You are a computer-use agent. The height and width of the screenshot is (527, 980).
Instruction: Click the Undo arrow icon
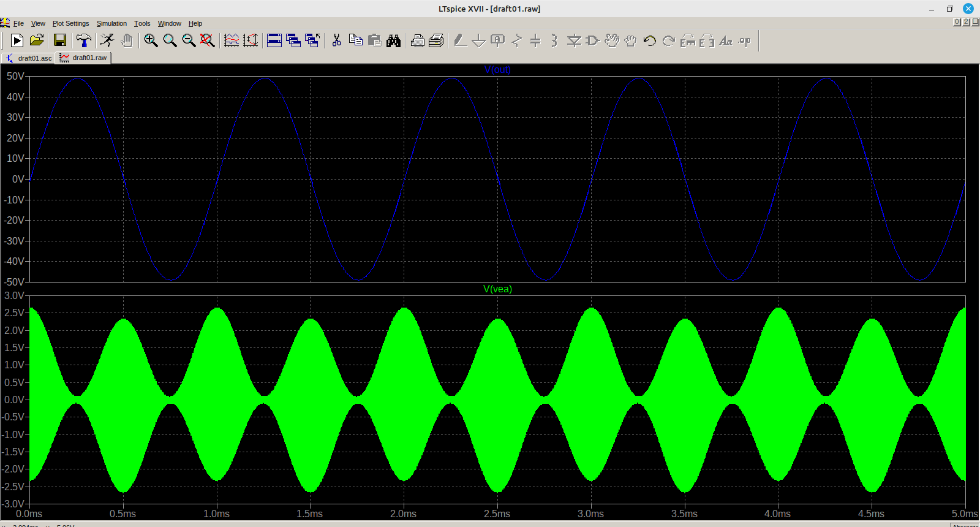click(x=650, y=40)
